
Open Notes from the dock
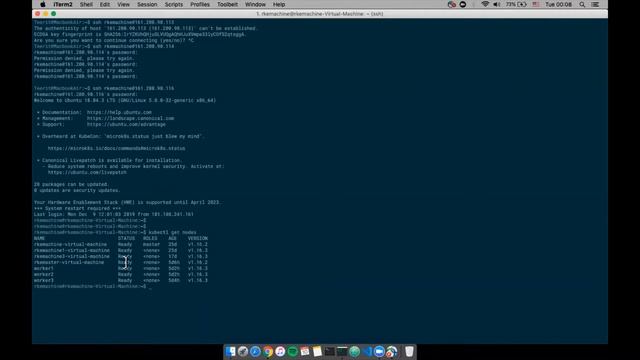point(317,351)
